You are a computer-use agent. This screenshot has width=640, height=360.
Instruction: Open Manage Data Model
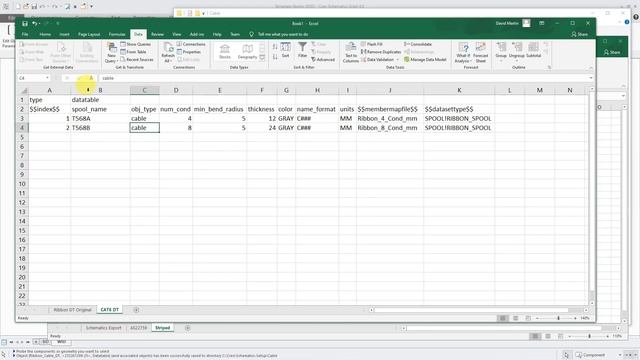pos(425,60)
